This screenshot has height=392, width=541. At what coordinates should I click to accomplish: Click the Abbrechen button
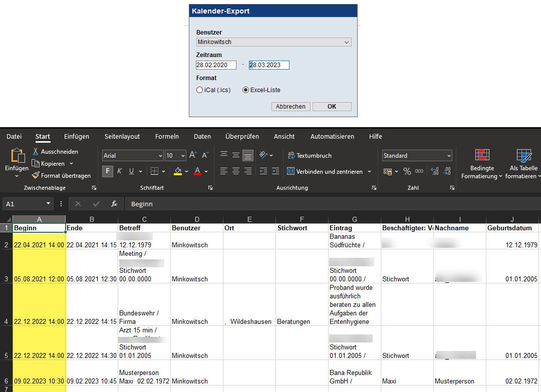(x=291, y=107)
